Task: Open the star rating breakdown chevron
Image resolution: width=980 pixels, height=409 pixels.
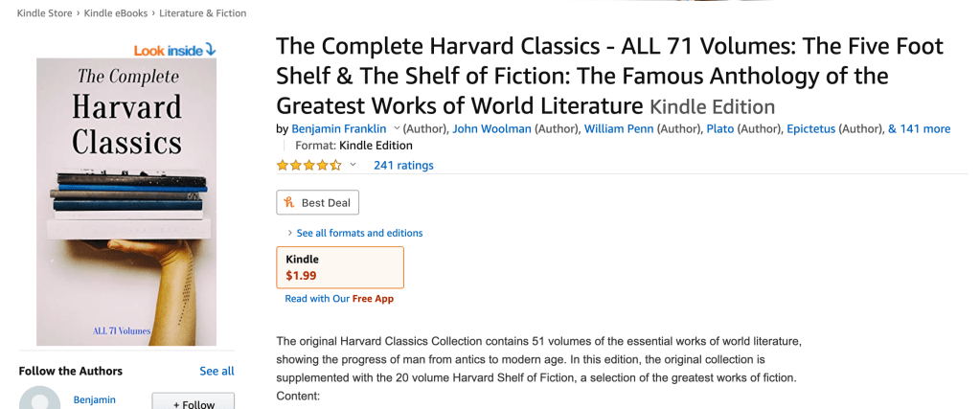Action: pyautogui.click(x=353, y=165)
